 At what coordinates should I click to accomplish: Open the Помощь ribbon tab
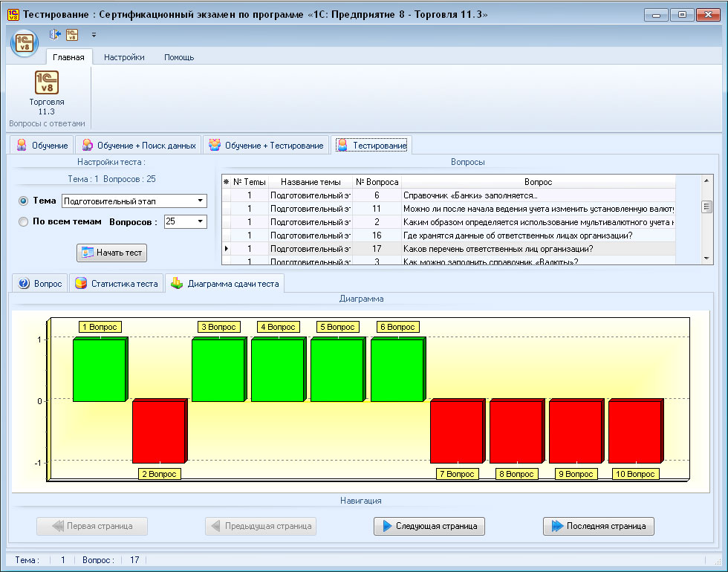pyautogui.click(x=179, y=57)
